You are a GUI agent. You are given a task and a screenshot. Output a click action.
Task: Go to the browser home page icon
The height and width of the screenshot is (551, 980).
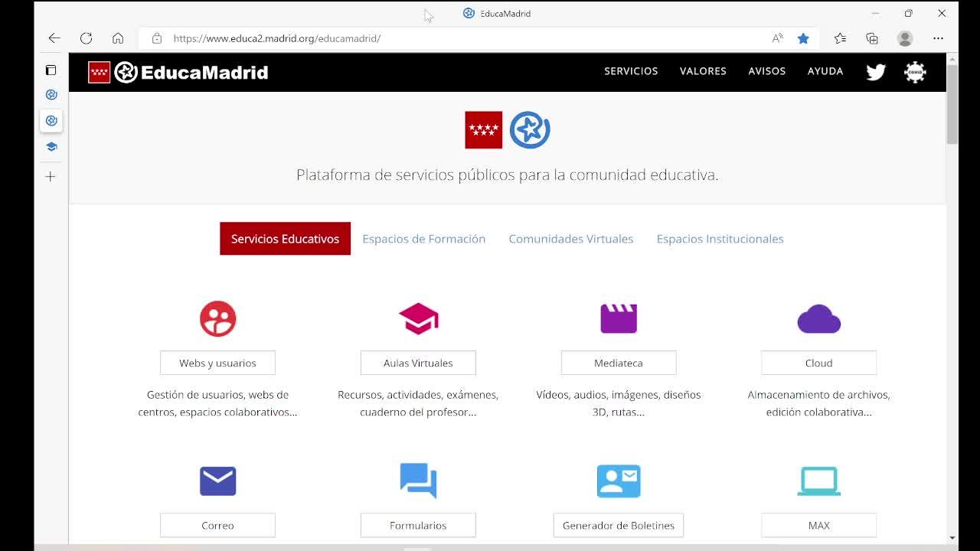[118, 38]
